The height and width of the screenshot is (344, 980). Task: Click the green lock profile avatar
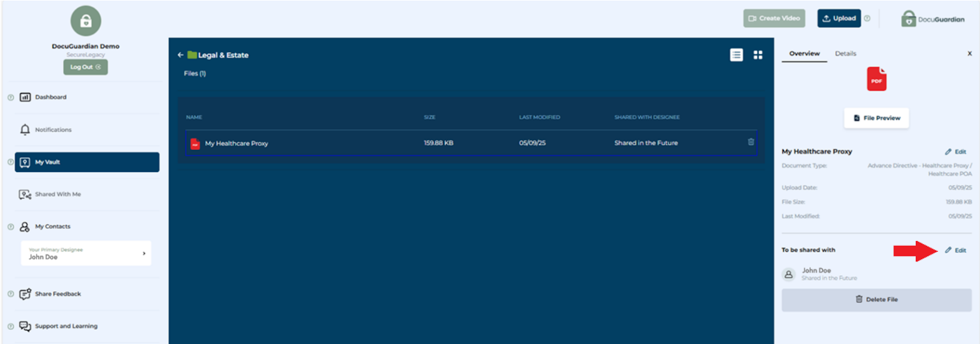86,21
